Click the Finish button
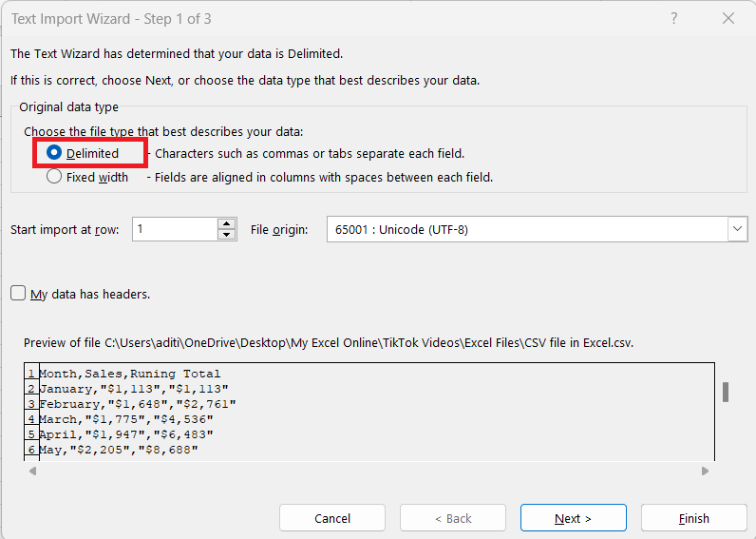756x539 pixels. pos(694,518)
